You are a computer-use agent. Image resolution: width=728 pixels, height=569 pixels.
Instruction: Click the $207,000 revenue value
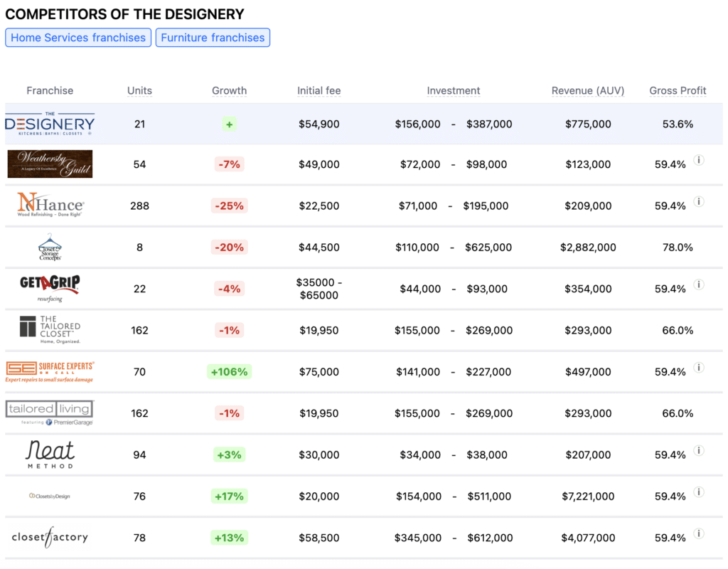588,454
